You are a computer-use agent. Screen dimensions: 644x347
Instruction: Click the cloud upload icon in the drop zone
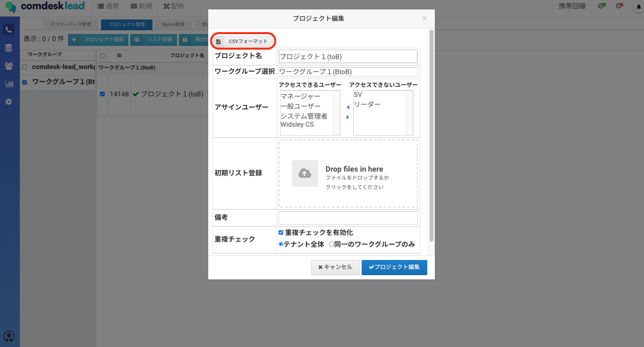click(x=305, y=173)
